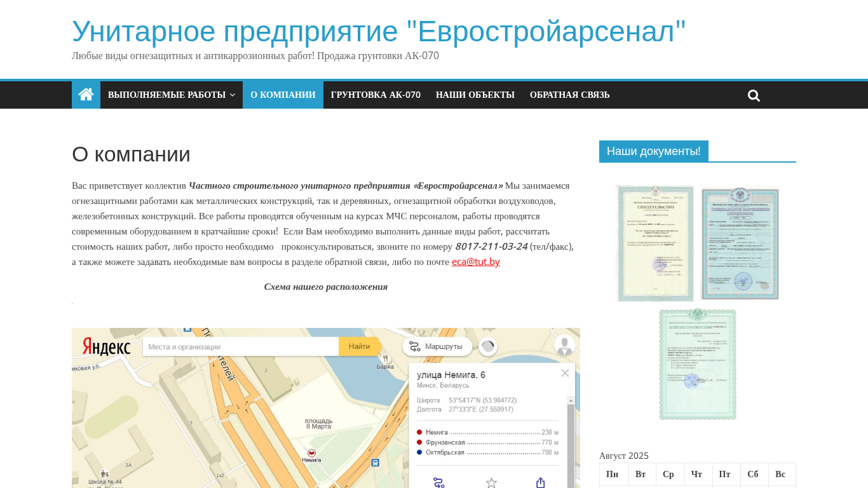Open the Наши объекты menu item
This screenshot has height=488, width=868.
[x=475, y=95]
